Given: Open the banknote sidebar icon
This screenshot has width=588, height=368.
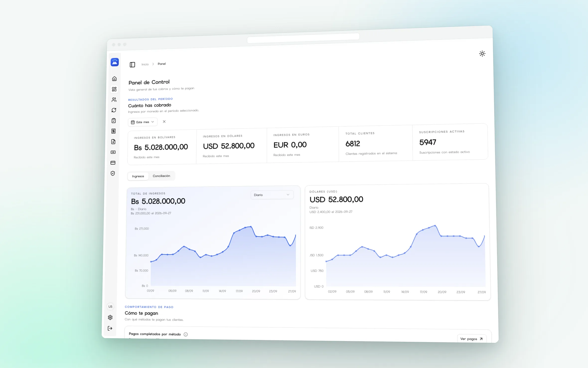Looking at the screenshot, I should pos(113,152).
